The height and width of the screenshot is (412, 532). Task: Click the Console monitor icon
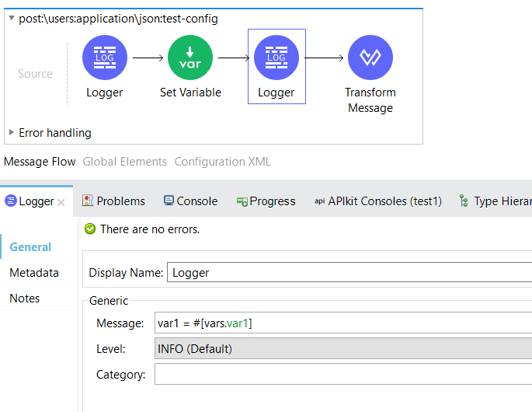[169, 201]
